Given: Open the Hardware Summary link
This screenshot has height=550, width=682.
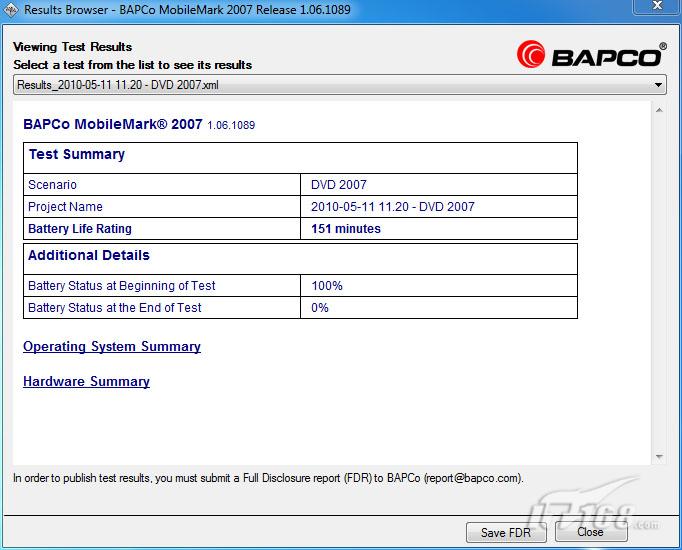Looking at the screenshot, I should coord(86,381).
